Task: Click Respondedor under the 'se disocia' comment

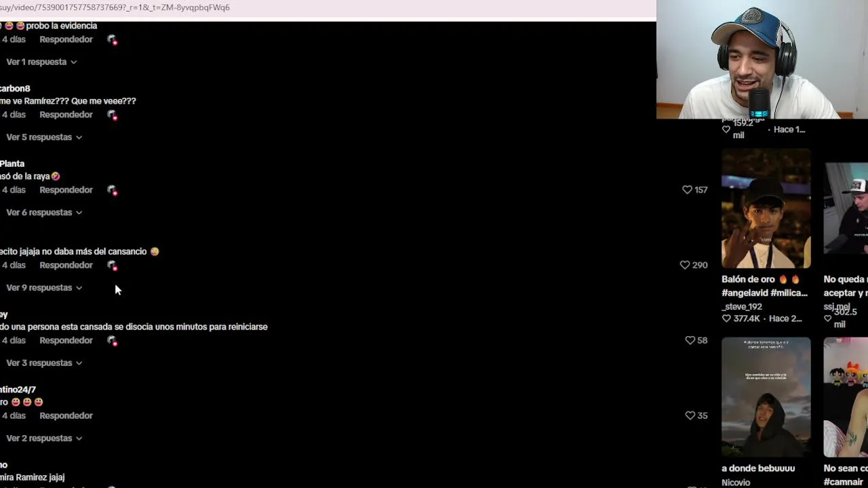Action: click(x=66, y=340)
